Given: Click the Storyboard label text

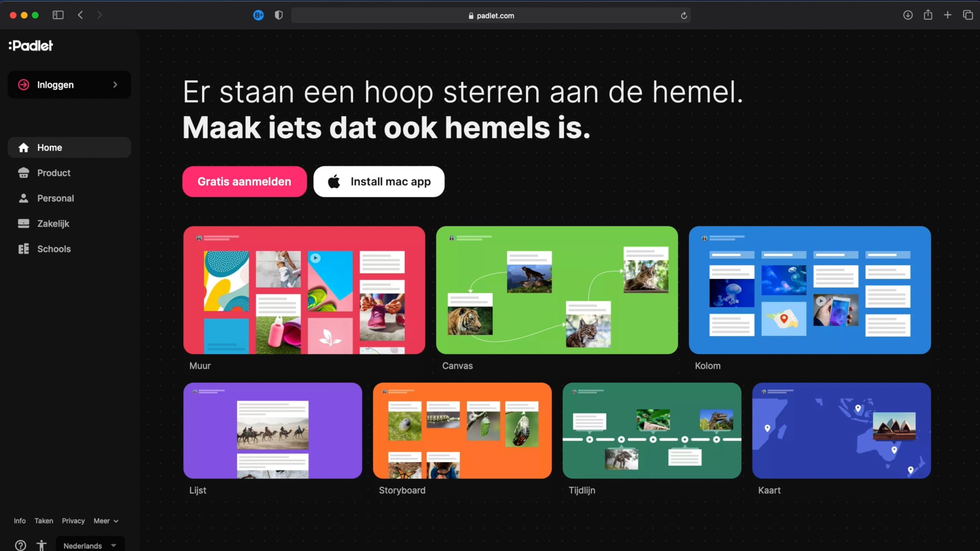Looking at the screenshot, I should [402, 490].
